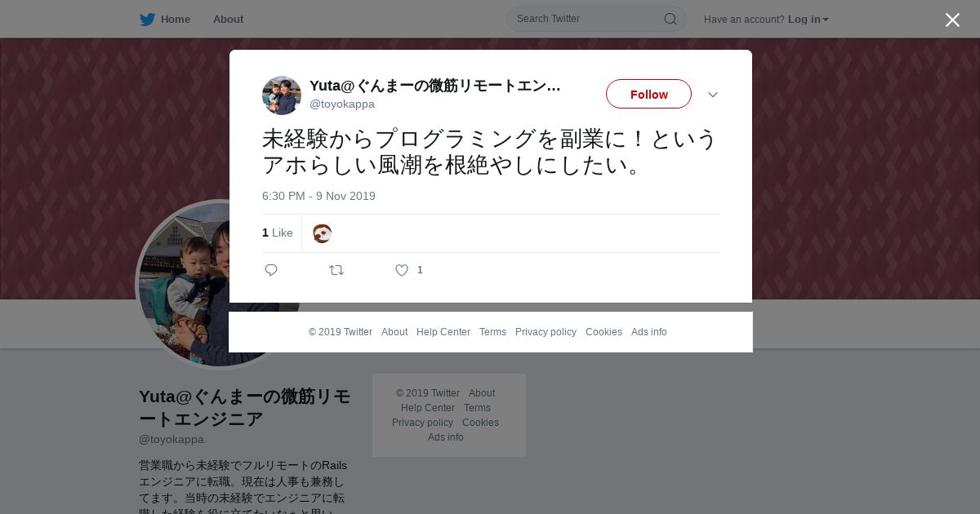The height and width of the screenshot is (514, 980).
Task: Click the retweet icon under the tweet
Action: coord(336,270)
